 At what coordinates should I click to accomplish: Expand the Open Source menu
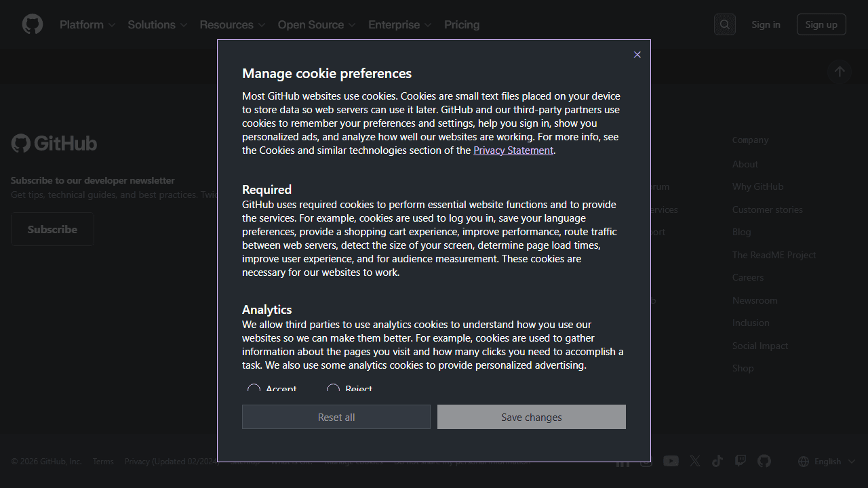coord(317,24)
